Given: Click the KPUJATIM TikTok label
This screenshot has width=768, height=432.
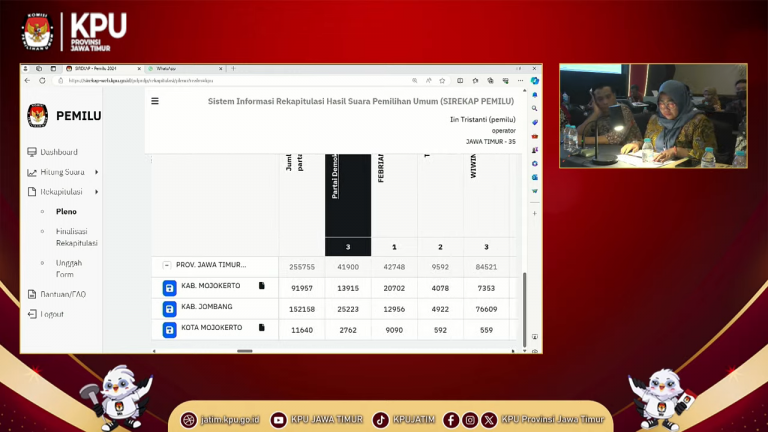Looking at the screenshot, I should point(414,420).
